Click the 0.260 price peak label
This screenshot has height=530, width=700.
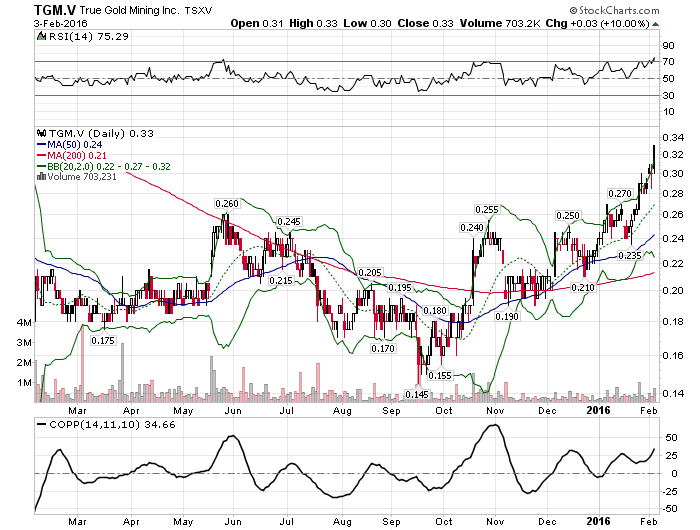coord(227,204)
